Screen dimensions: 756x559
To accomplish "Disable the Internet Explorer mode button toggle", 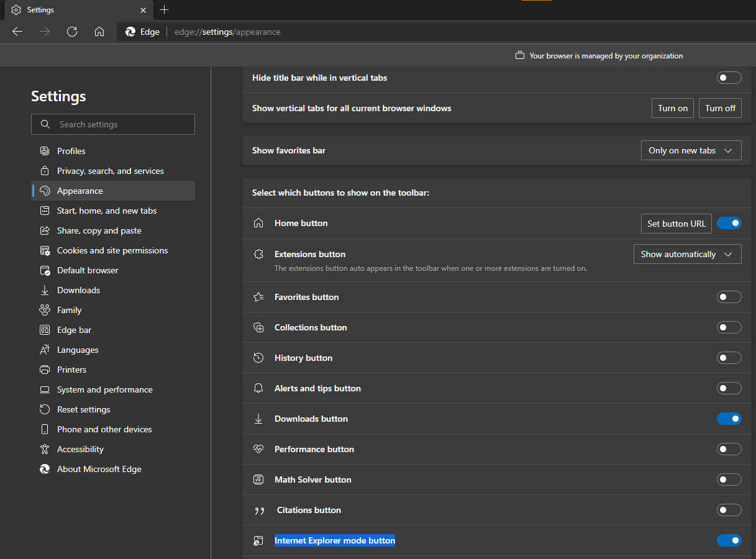I will pos(729,540).
